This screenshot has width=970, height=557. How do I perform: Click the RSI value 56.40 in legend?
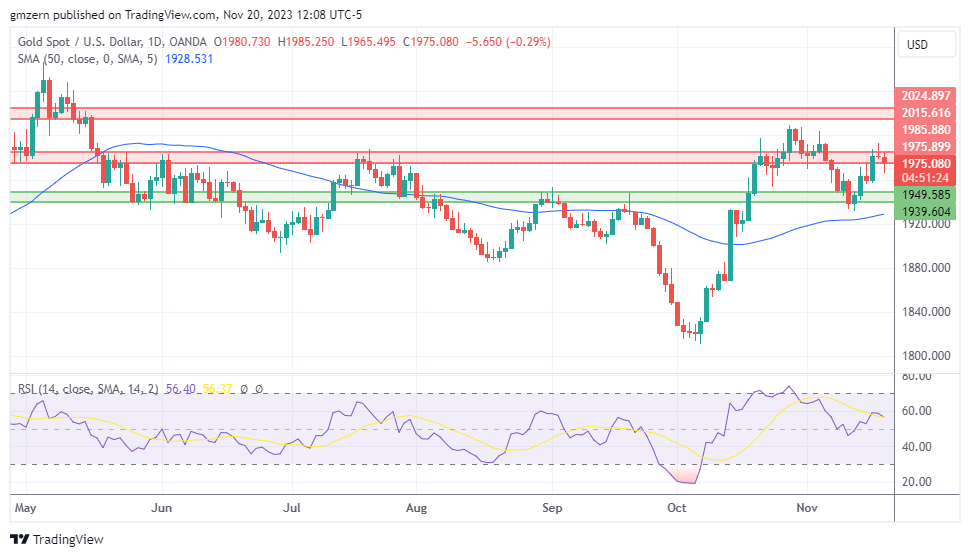click(181, 389)
